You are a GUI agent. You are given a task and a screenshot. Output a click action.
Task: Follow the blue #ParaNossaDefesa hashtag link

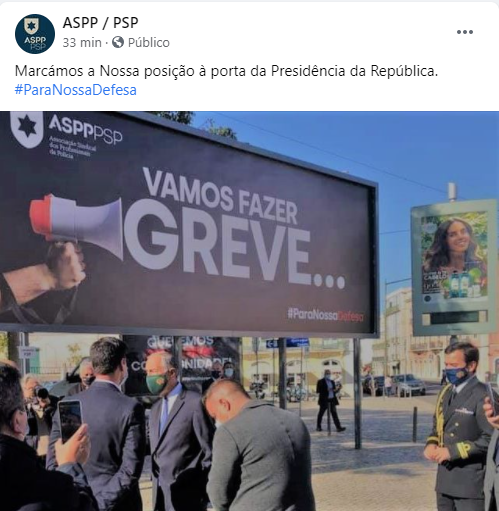(76, 90)
